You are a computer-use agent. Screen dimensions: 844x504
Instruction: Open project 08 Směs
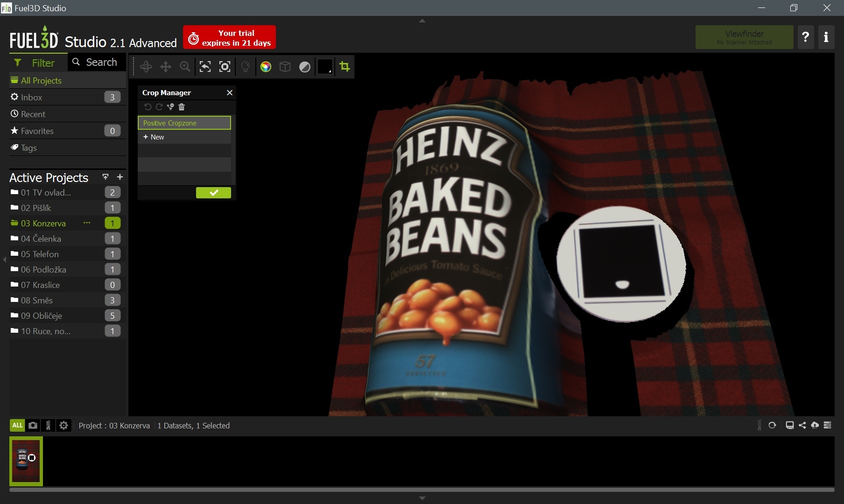point(68,300)
